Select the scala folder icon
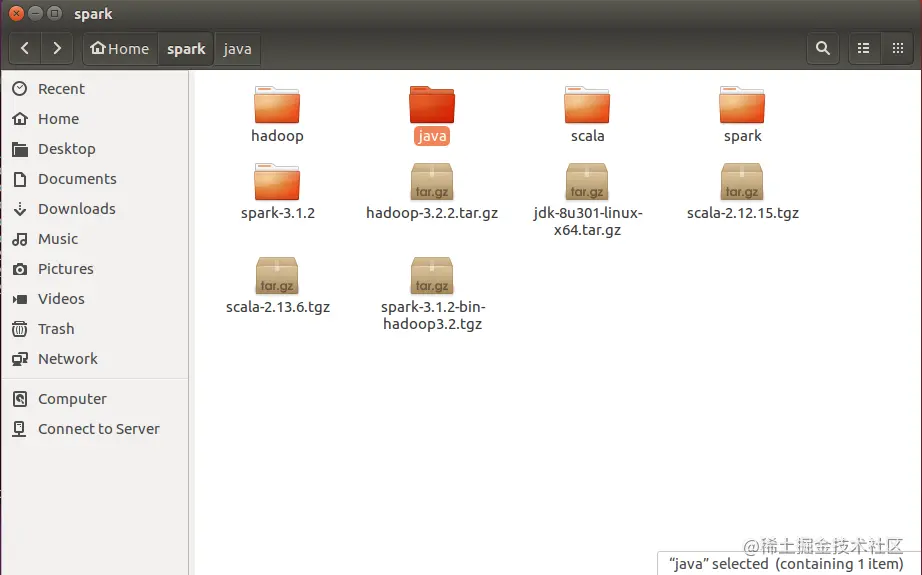 (x=587, y=105)
